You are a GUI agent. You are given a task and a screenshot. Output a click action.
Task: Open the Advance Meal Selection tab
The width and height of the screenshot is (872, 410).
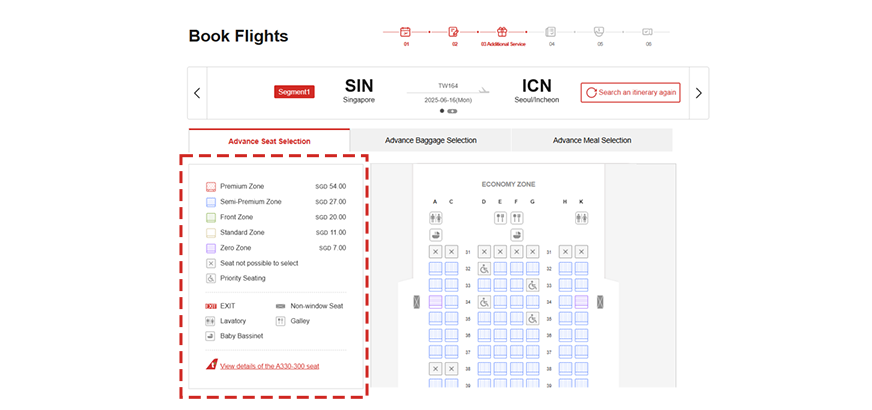tap(592, 141)
